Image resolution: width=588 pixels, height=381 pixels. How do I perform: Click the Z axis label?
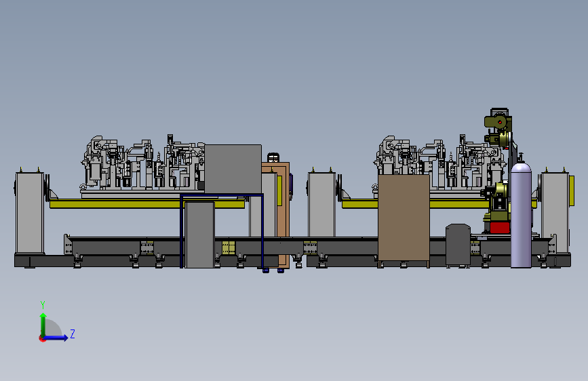point(73,334)
